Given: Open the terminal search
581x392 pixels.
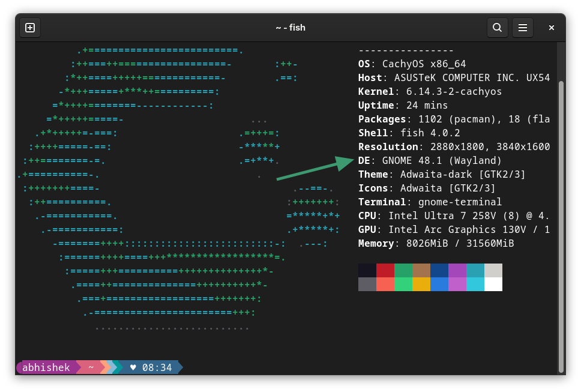Looking at the screenshot, I should 497,28.
